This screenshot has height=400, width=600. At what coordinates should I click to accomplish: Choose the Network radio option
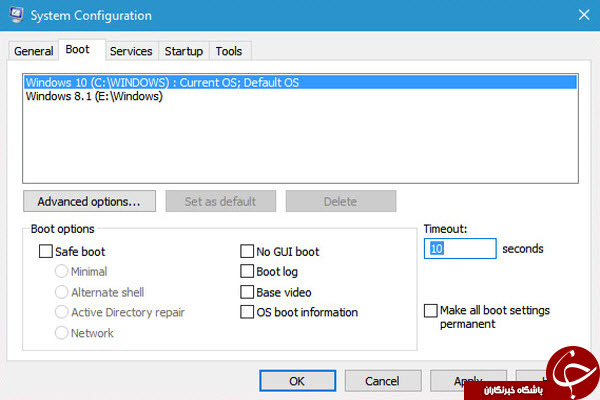point(61,333)
